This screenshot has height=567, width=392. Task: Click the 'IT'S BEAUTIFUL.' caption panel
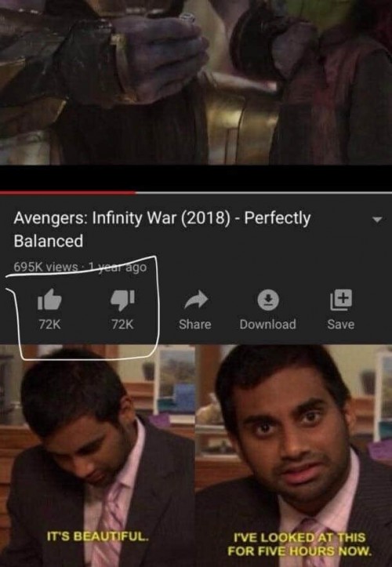pyautogui.click(x=98, y=456)
